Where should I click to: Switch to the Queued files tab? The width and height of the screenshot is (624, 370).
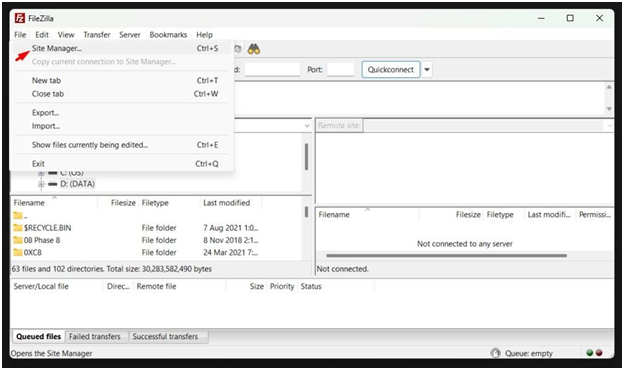point(39,337)
